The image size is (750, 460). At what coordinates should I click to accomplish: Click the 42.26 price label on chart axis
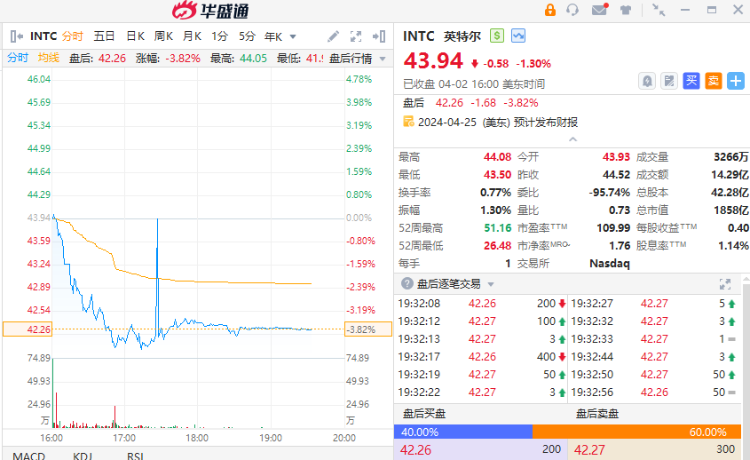[28, 329]
